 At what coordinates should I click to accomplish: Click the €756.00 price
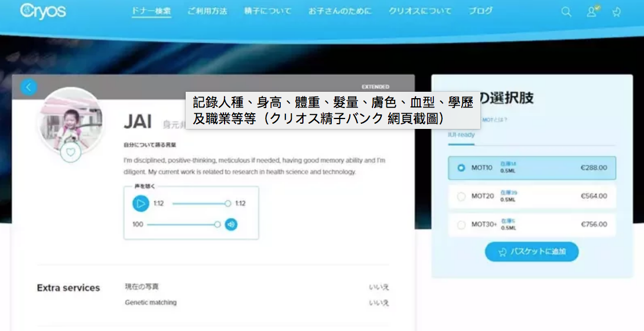pos(594,225)
